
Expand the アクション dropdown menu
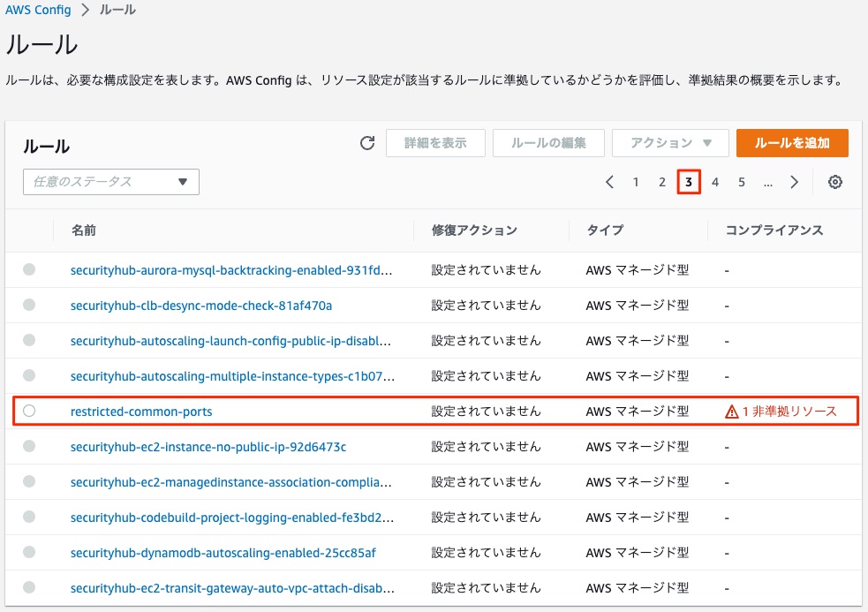point(670,143)
